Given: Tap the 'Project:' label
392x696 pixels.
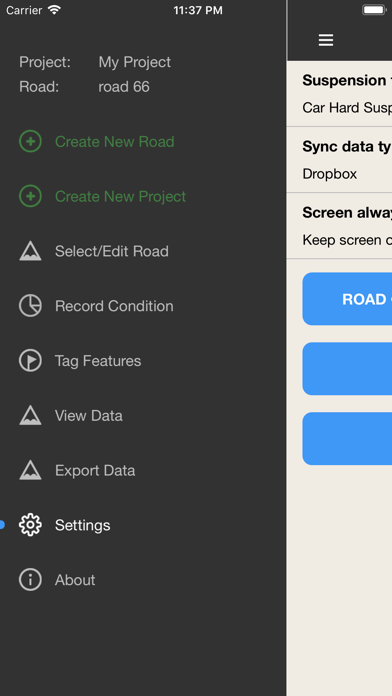Looking at the screenshot, I should (45, 62).
